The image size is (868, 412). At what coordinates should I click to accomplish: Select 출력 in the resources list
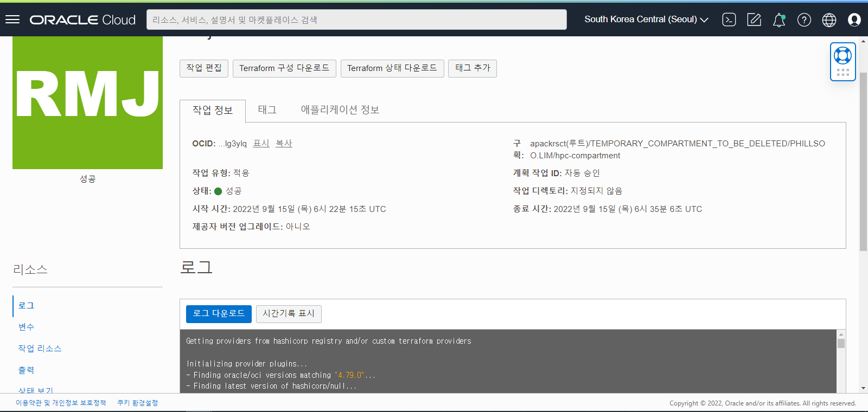click(26, 370)
